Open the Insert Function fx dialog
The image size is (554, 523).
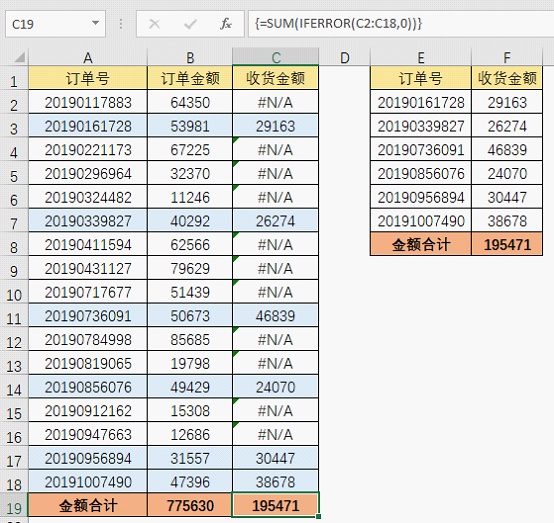pos(226,24)
